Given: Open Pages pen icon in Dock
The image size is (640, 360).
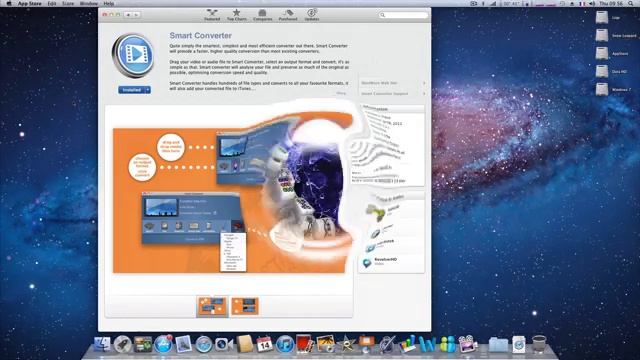Looking at the screenshot, I should 387,344.
